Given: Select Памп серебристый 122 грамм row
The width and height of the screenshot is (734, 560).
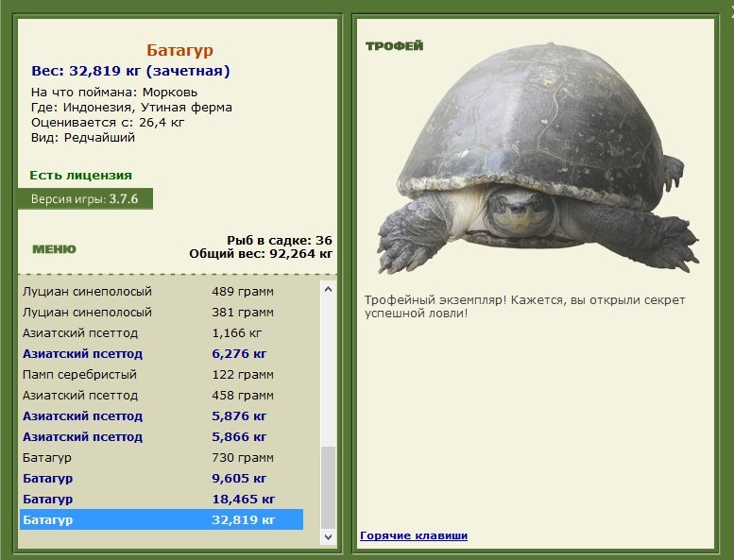Looking at the screenshot, I should tap(162, 374).
